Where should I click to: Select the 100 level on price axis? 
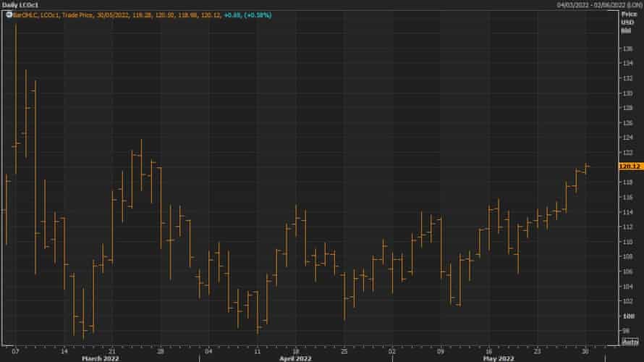(x=627, y=316)
